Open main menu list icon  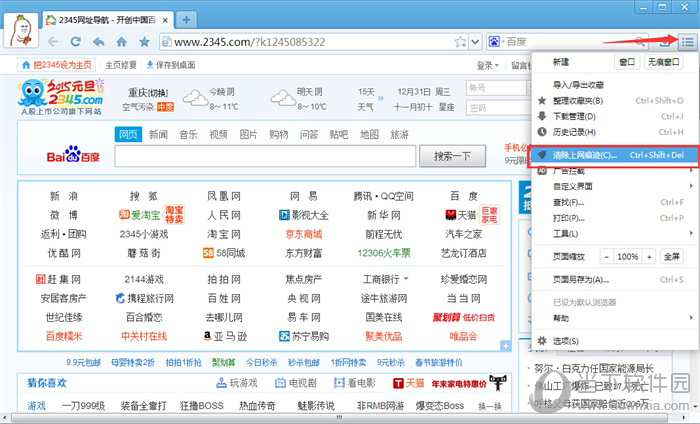tap(688, 42)
